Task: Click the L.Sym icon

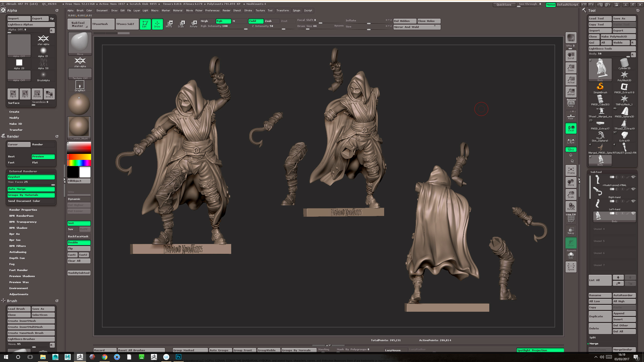Action: pyautogui.click(x=571, y=141)
